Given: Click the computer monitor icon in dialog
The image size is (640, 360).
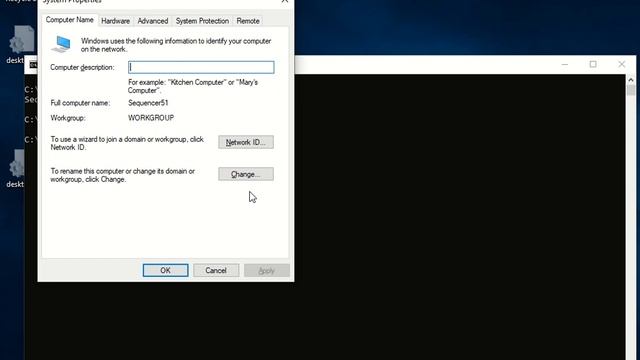Looking at the screenshot, I should [x=61, y=44].
